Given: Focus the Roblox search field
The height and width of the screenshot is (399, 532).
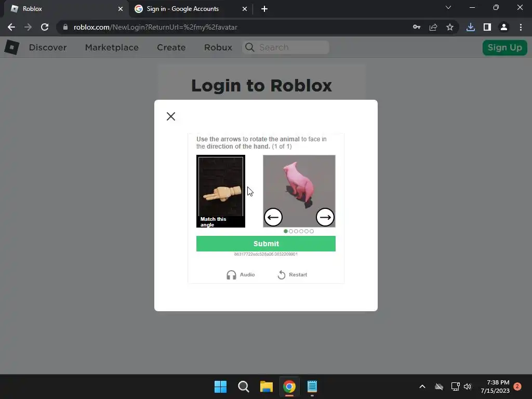Looking at the screenshot, I should click(x=286, y=47).
